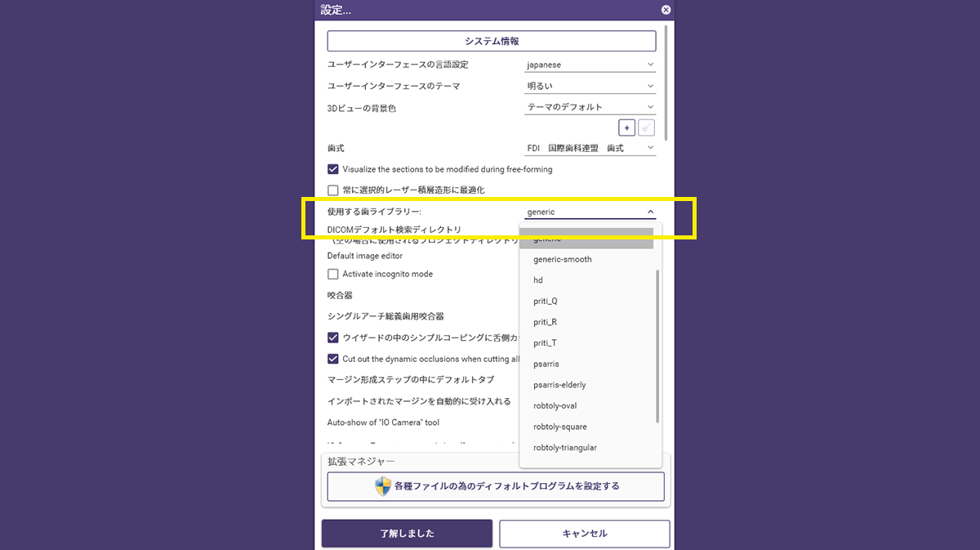
Task: Click the broom clear icon beside plus
Action: 646,127
